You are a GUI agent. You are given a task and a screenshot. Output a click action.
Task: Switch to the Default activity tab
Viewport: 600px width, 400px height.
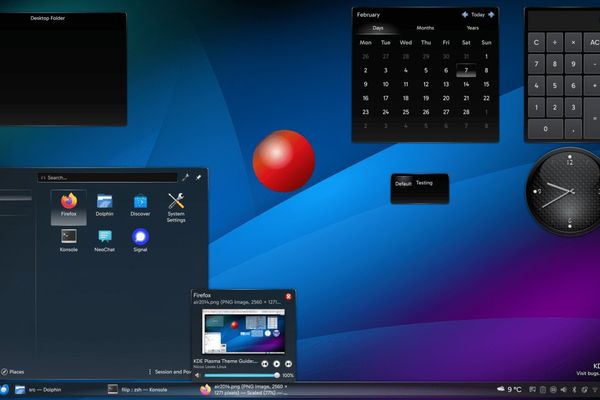[403, 184]
